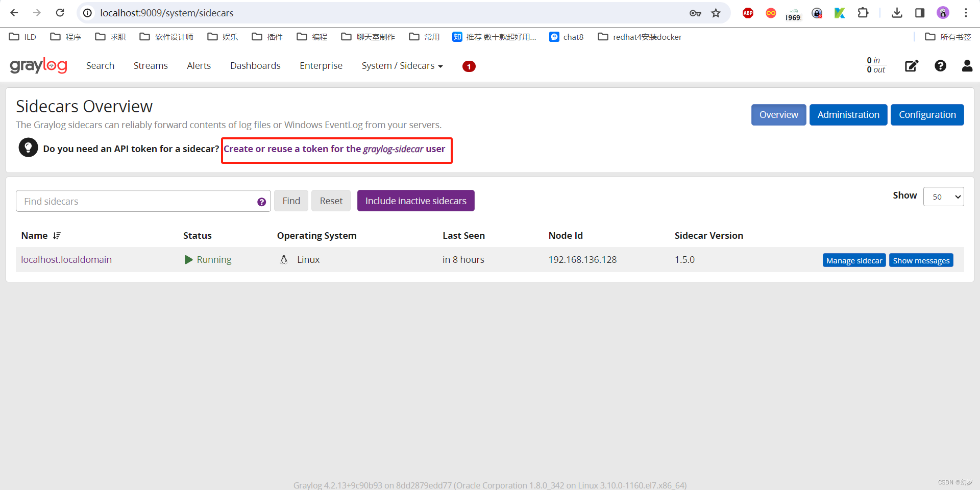Bookmark the page with the star icon
980x490 pixels.
pyautogui.click(x=716, y=13)
